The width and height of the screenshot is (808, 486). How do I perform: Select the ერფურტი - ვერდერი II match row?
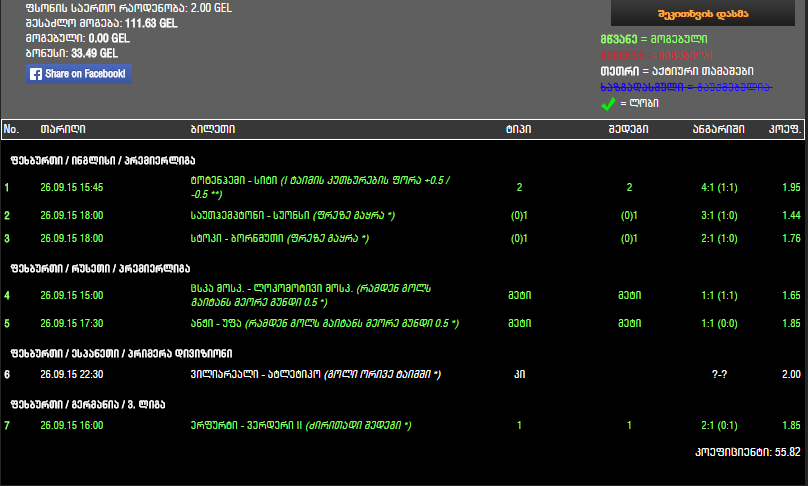[402, 425]
